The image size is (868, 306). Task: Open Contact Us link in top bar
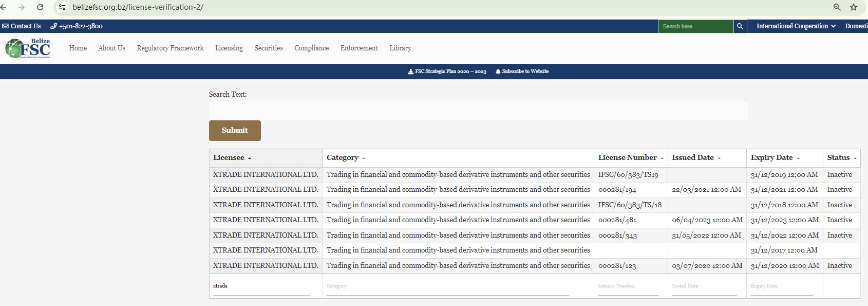pos(22,26)
